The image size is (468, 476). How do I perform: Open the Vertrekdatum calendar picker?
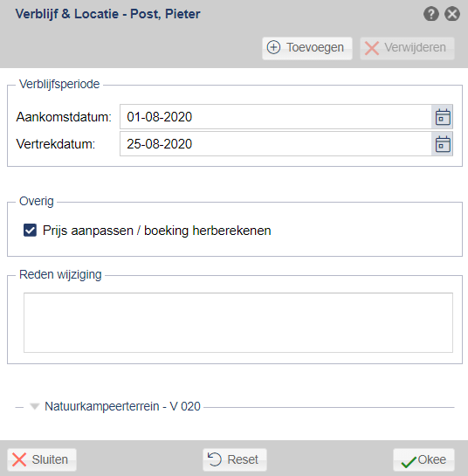point(443,144)
